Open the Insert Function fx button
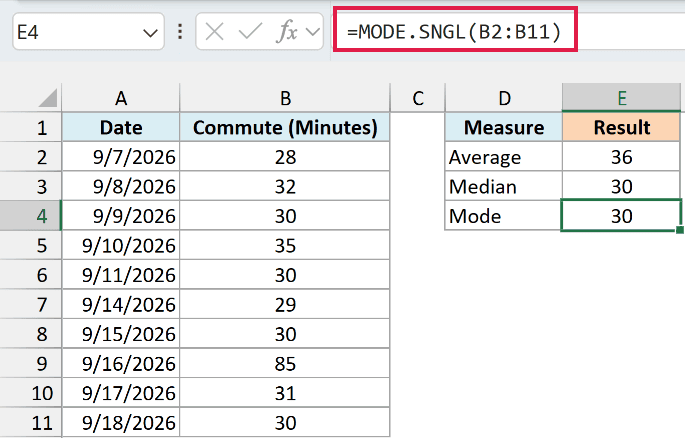685x438 pixels. 287,32
